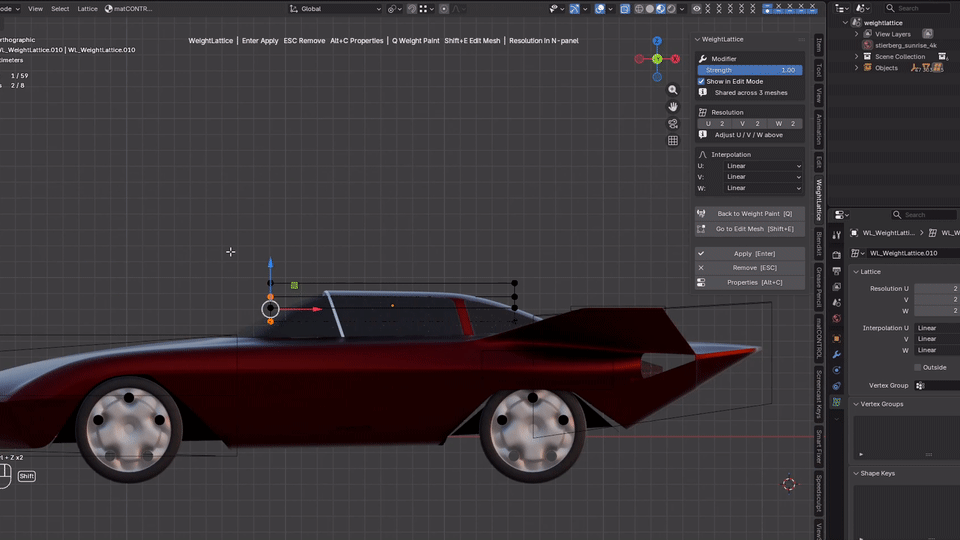
Task: Toggle Show in Edit Mode checkbox
Action: click(x=702, y=81)
